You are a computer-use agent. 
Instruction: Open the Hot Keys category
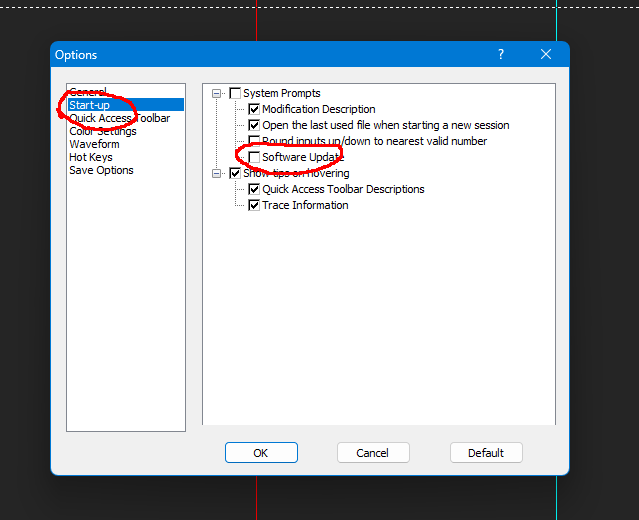(91, 157)
